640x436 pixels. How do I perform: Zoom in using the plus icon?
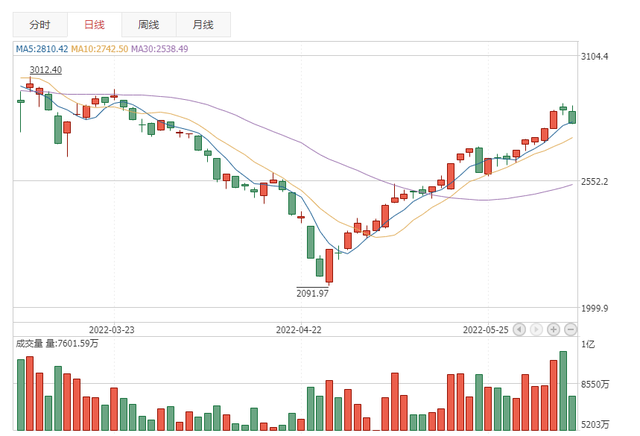coord(554,328)
